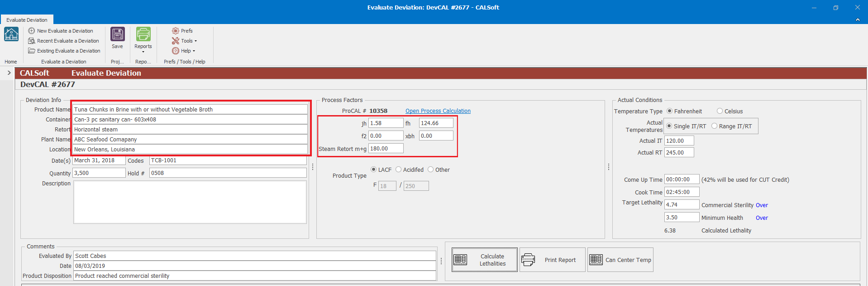The height and width of the screenshot is (286, 868).
Task: Edit the Hold # field
Action: (228, 173)
